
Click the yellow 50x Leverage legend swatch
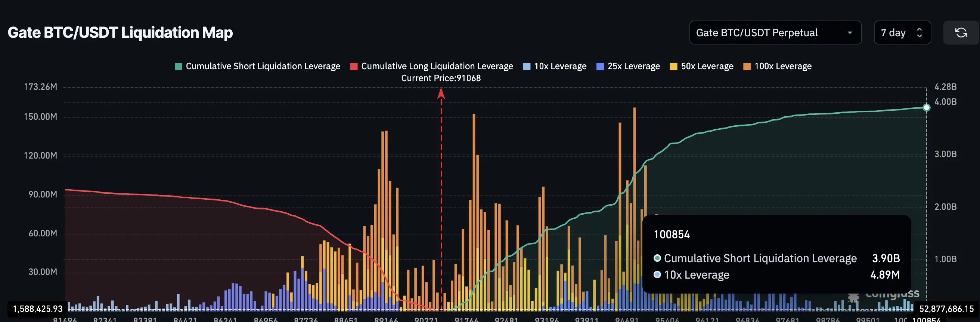[x=673, y=67]
